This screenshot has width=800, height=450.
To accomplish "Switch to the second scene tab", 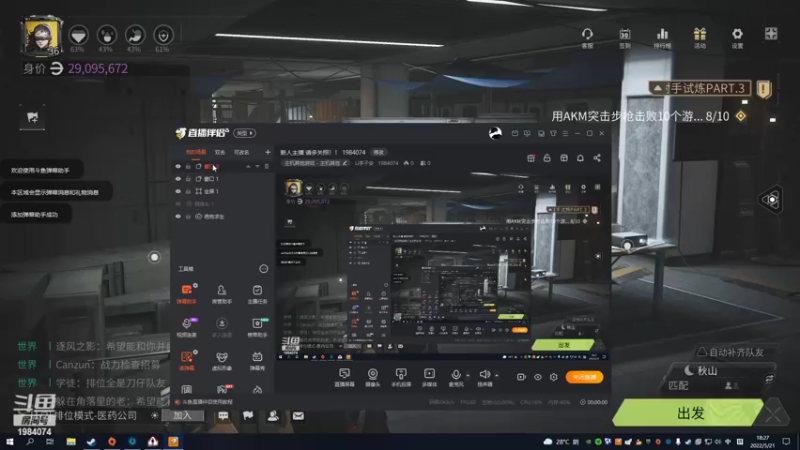I will tap(220, 152).
